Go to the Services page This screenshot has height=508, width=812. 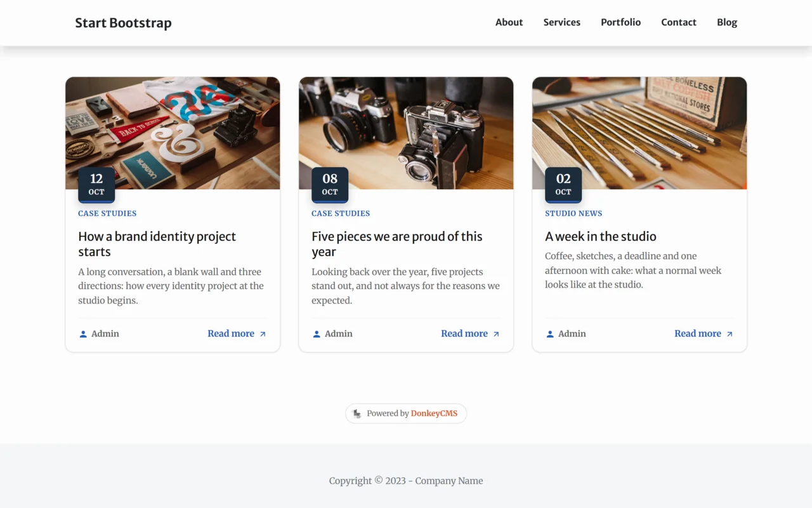tap(561, 22)
